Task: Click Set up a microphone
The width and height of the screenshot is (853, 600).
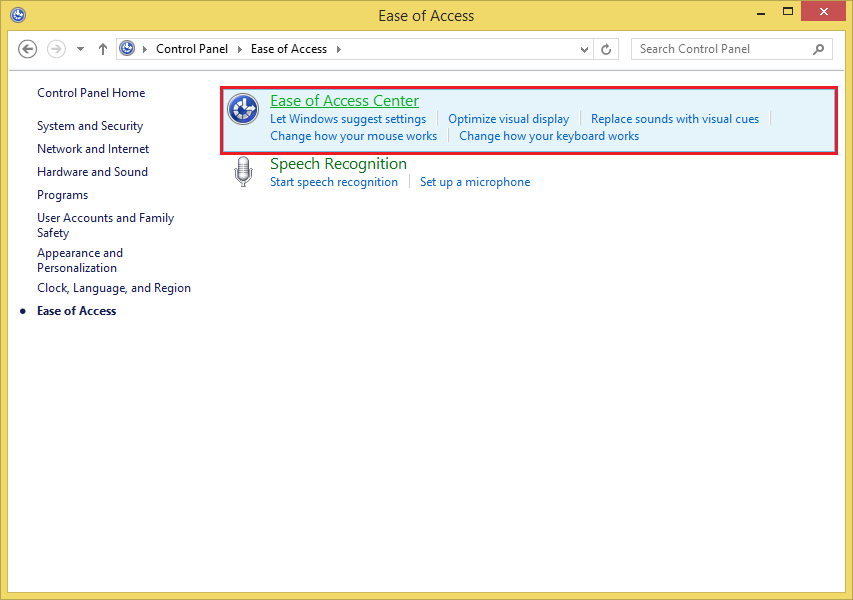Action: point(475,182)
